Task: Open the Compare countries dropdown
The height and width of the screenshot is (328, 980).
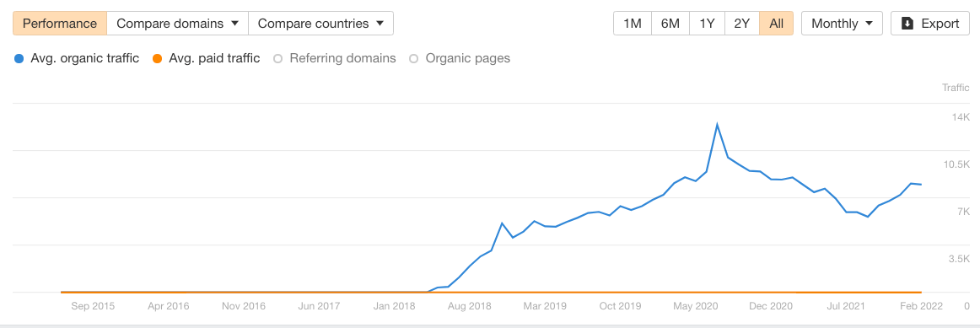Action: pyautogui.click(x=320, y=24)
